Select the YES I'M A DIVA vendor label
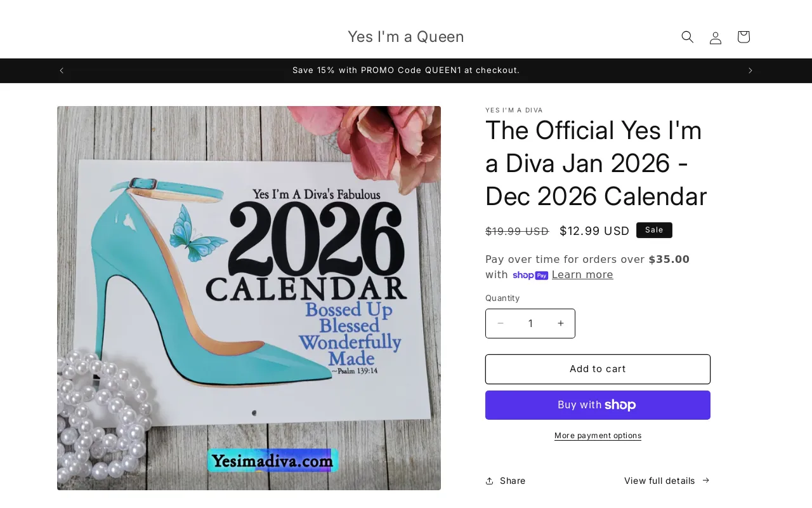812x508 pixels. (514, 110)
